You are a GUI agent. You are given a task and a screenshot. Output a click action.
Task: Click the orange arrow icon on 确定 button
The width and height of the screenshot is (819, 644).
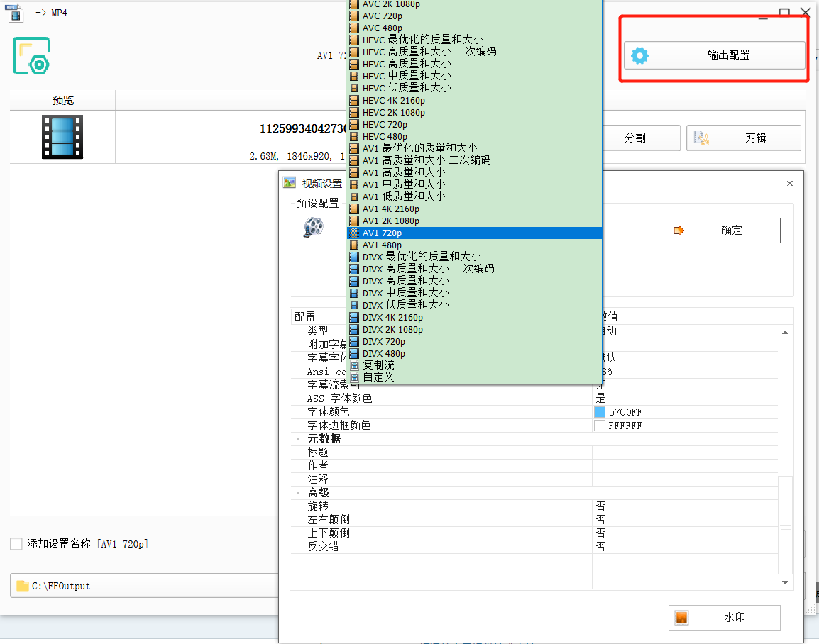[679, 231]
